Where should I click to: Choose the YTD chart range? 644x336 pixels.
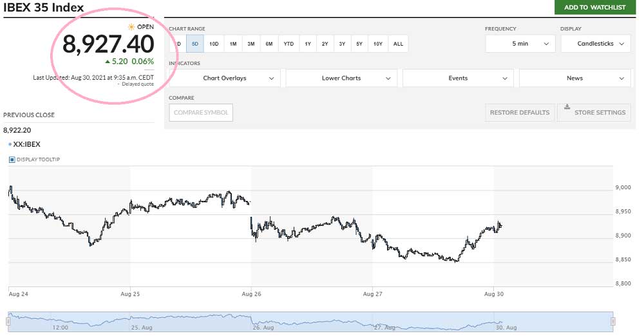289,44
